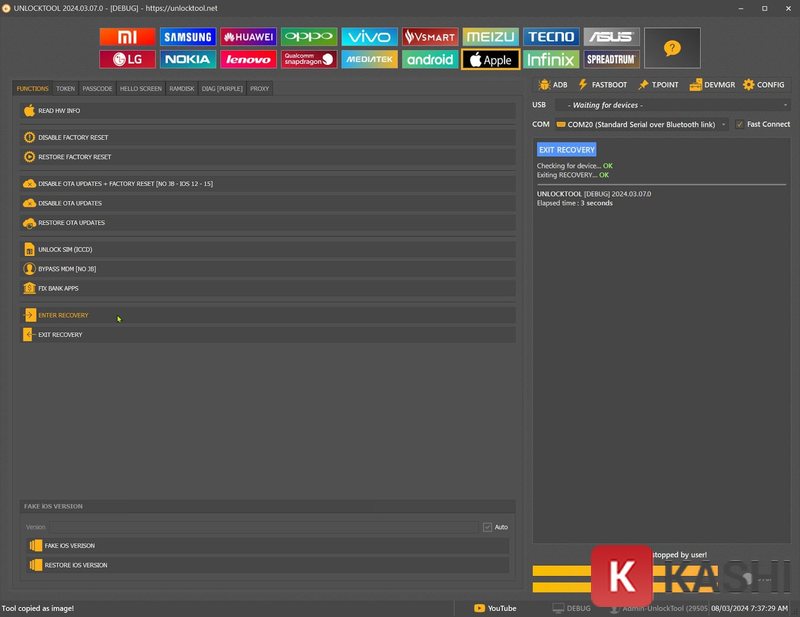Open the ADB tool

[552, 85]
